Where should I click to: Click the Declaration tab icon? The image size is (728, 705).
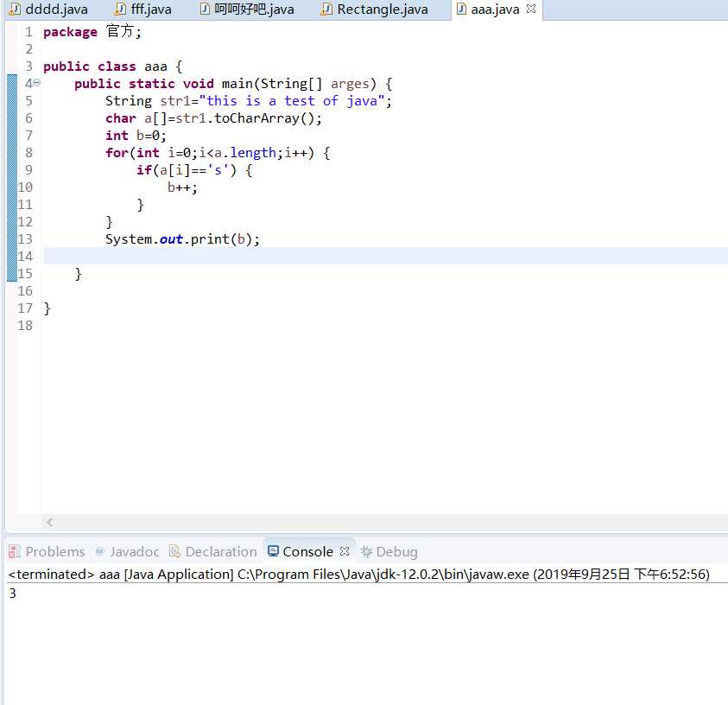point(174,551)
